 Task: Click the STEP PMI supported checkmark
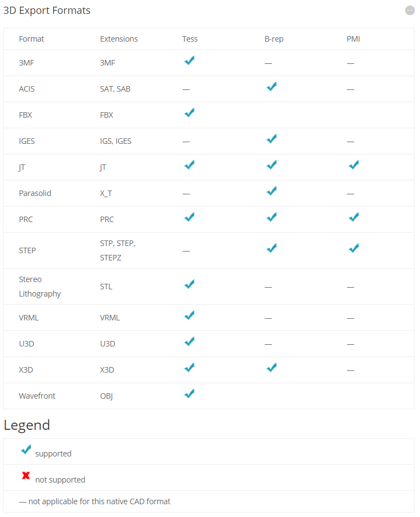[x=354, y=248]
